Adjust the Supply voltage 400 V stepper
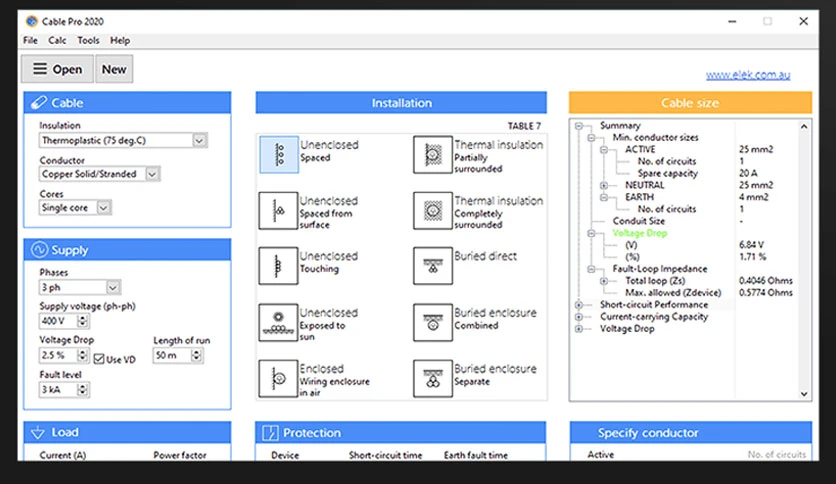 tap(82, 321)
